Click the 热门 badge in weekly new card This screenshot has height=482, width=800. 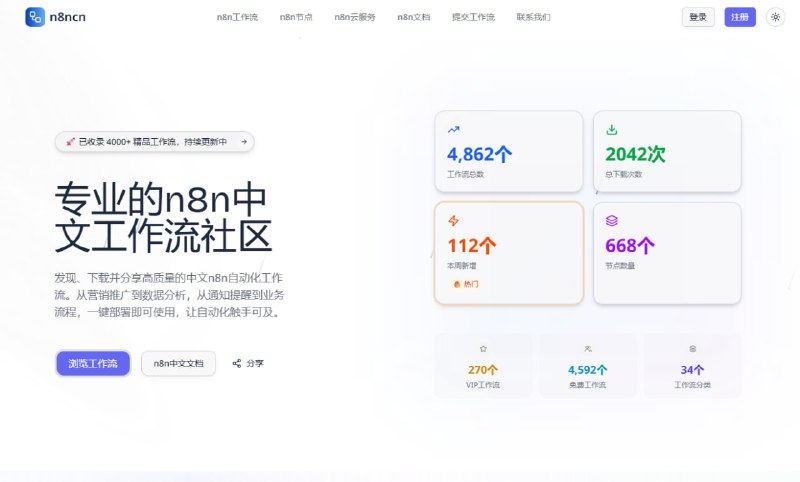(466, 284)
